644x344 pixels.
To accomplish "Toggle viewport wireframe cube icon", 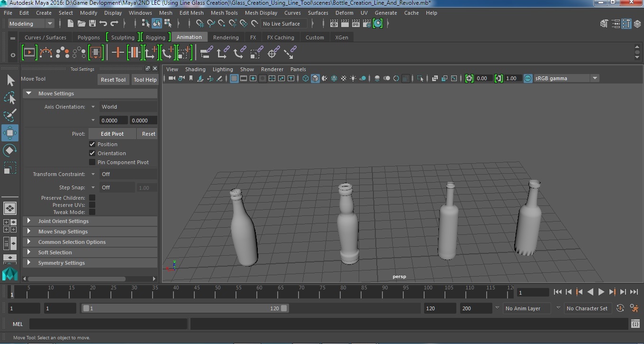I will pos(306,78).
